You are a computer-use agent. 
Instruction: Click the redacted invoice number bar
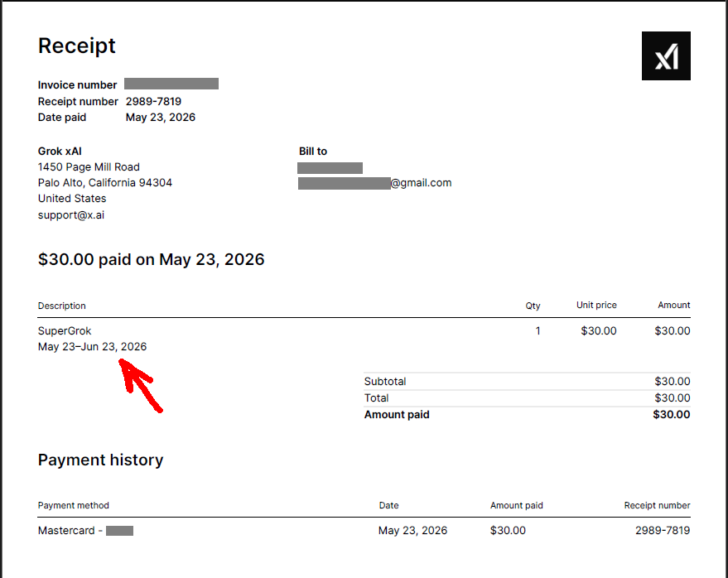(171, 84)
